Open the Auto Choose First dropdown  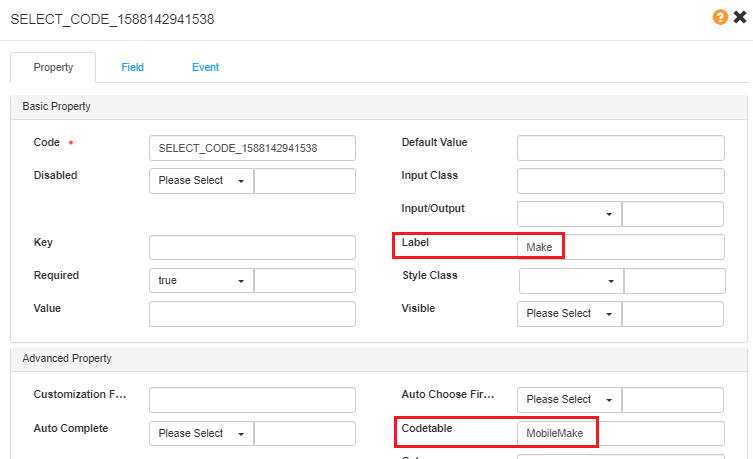[x=569, y=400]
